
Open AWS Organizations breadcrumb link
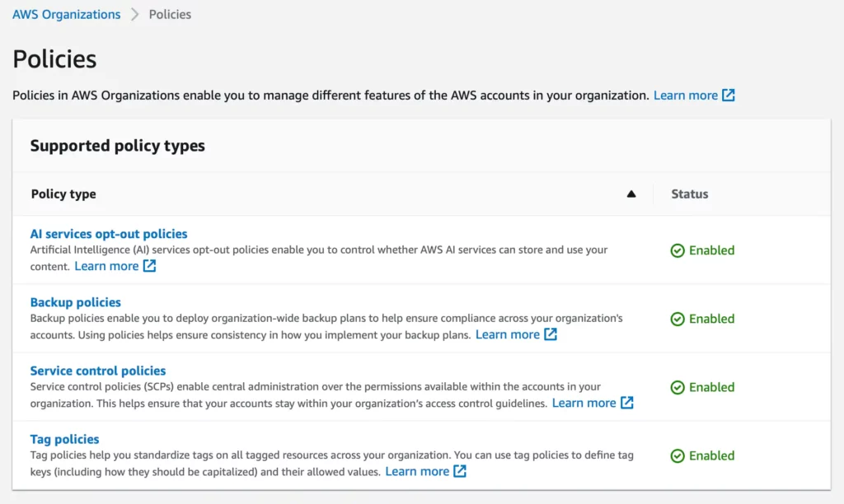[66, 15]
